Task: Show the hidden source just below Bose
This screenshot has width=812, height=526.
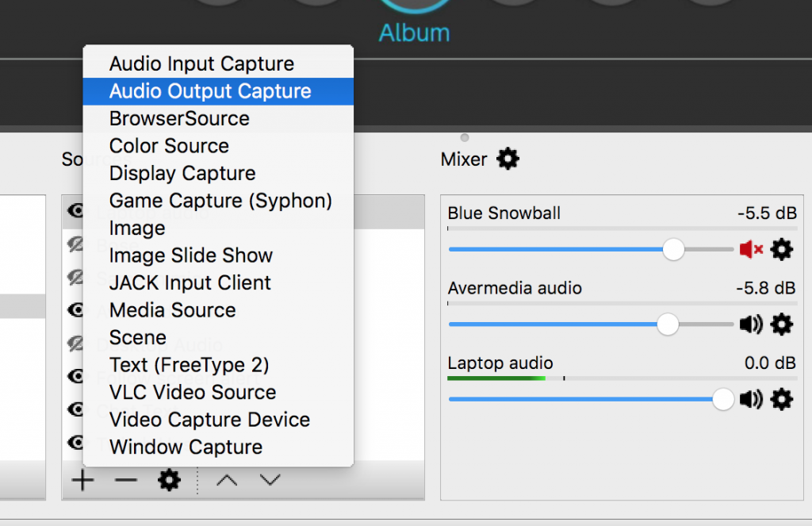Action: click(x=75, y=277)
